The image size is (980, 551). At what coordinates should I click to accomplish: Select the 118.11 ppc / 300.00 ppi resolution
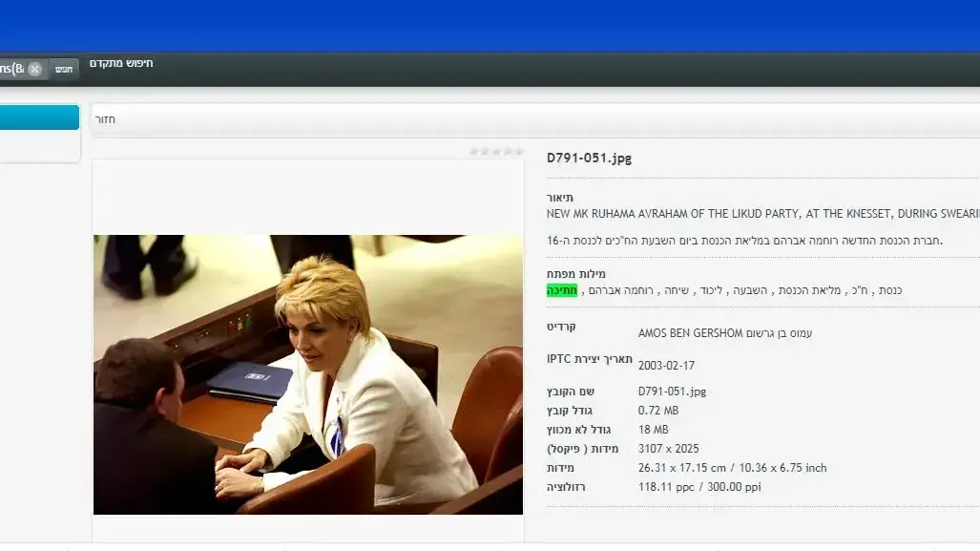[699, 487]
